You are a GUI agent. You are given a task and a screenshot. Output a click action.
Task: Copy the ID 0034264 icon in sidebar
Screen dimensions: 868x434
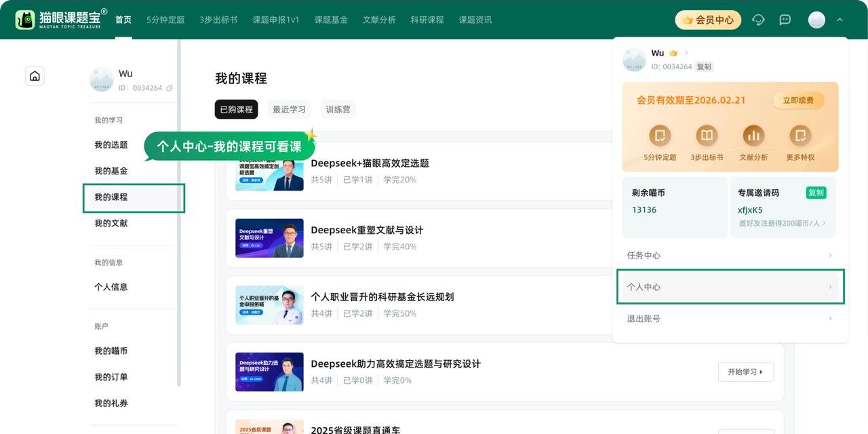[x=170, y=88]
